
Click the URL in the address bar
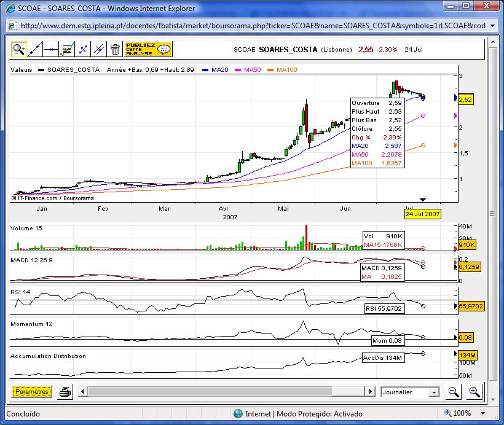coord(253,26)
